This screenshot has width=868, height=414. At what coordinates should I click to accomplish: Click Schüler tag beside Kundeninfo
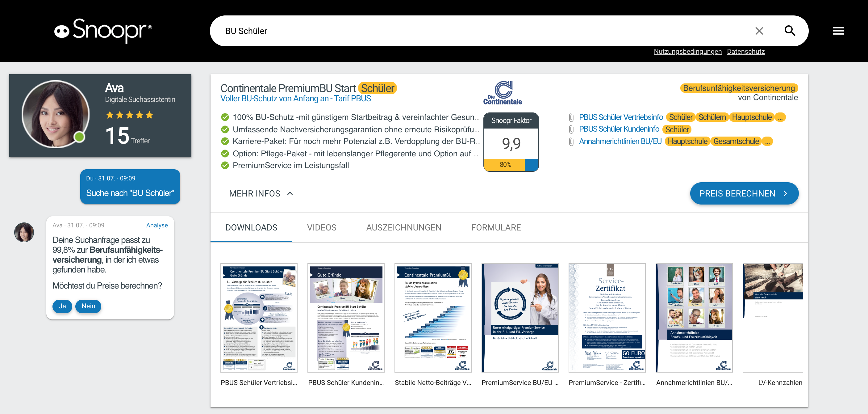click(x=677, y=129)
